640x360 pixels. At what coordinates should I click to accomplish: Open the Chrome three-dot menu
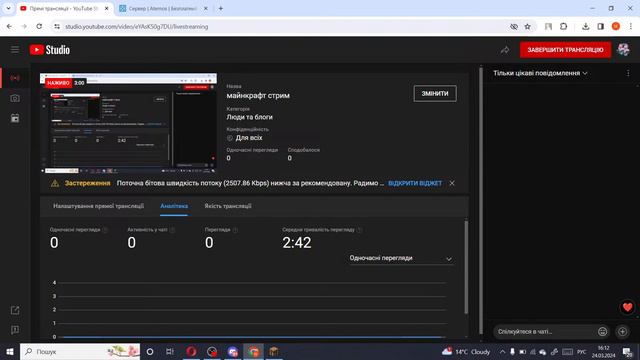pyautogui.click(x=631, y=27)
